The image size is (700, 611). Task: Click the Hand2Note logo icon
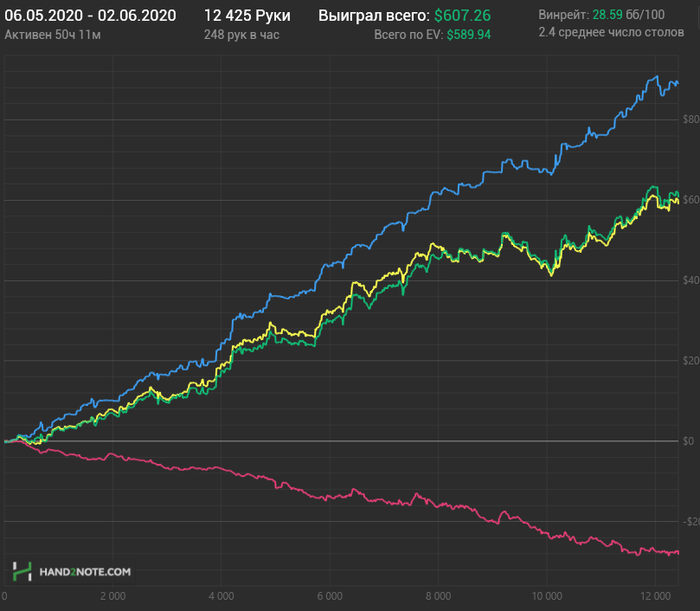point(22,571)
